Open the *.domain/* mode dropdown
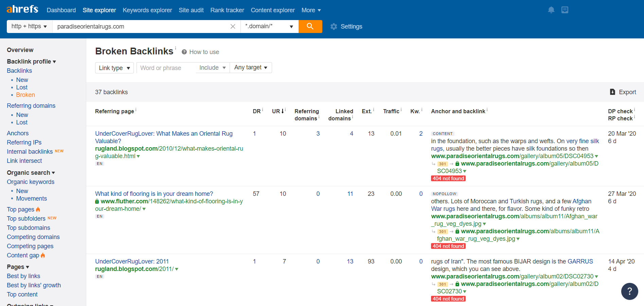 click(x=269, y=26)
